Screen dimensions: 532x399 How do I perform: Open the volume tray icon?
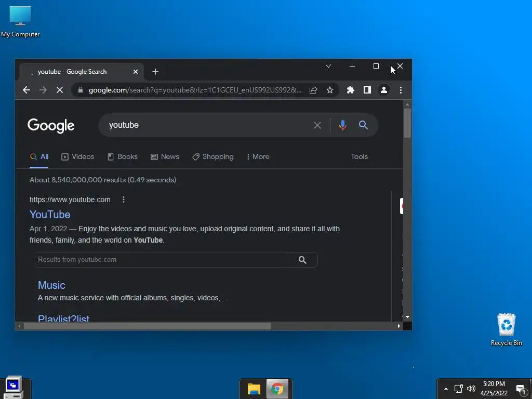pyautogui.click(x=471, y=389)
